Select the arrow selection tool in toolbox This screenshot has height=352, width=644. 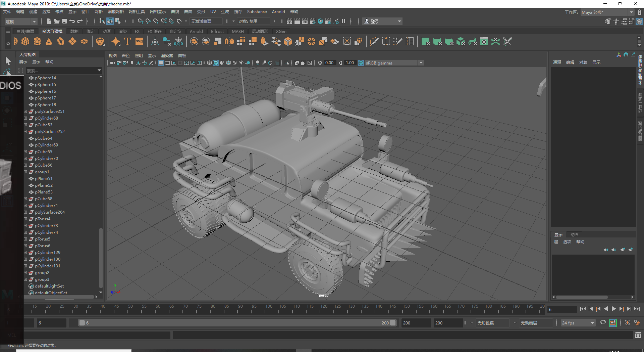point(8,61)
